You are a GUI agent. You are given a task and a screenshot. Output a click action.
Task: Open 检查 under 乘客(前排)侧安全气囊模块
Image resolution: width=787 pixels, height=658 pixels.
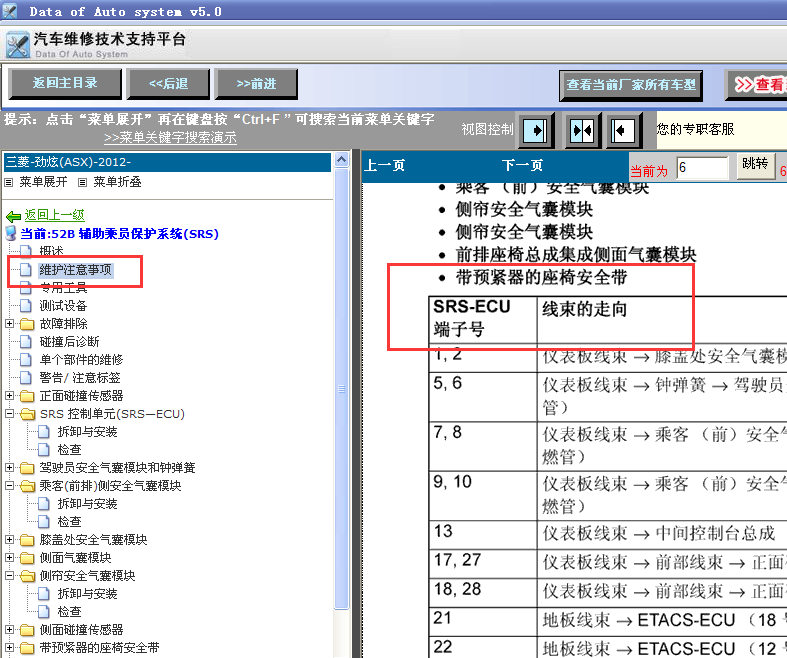pos(69,521)
